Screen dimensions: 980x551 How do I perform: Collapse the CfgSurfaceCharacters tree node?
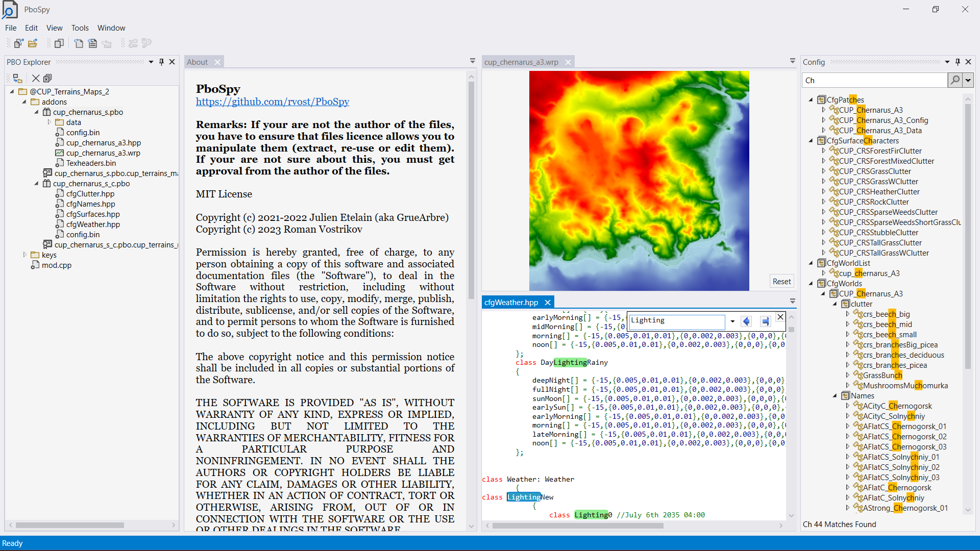[x=811, y=141]
